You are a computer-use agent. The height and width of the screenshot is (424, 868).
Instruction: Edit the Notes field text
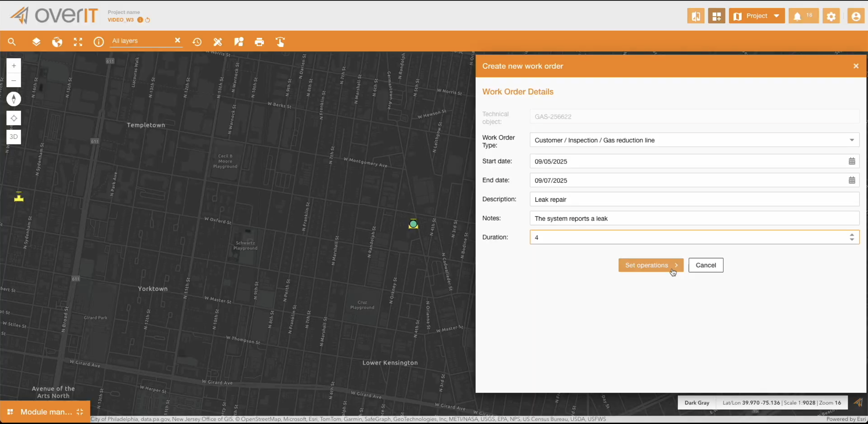click(694, 218)
